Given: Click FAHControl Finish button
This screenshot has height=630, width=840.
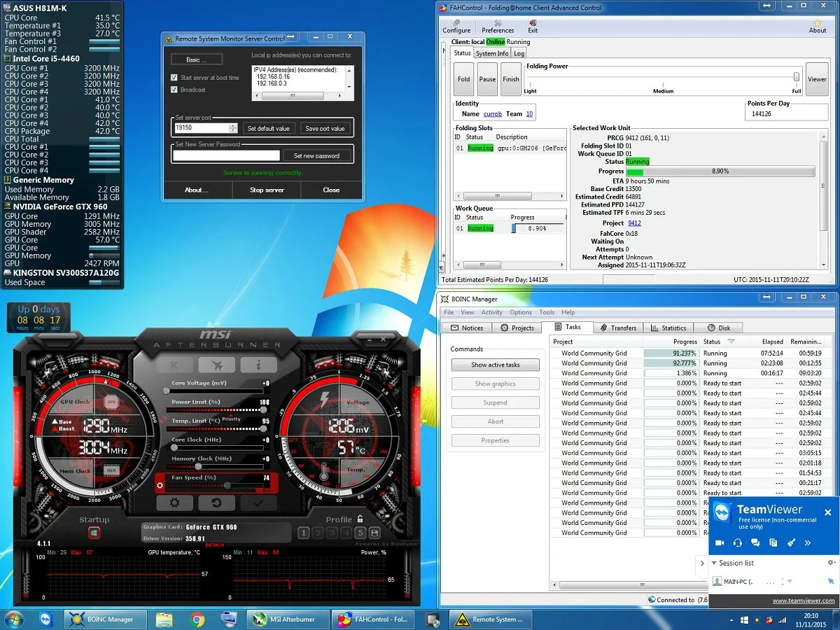Looking at the screenshot, I should click(x=511, y=79).
